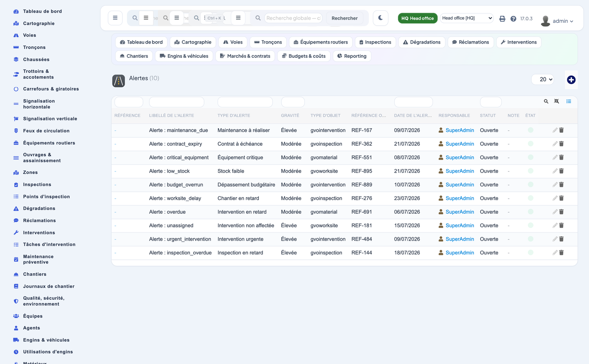Delete the maintenance_due alert with the trash icon
589x364 pixels.
coord(561,130)
